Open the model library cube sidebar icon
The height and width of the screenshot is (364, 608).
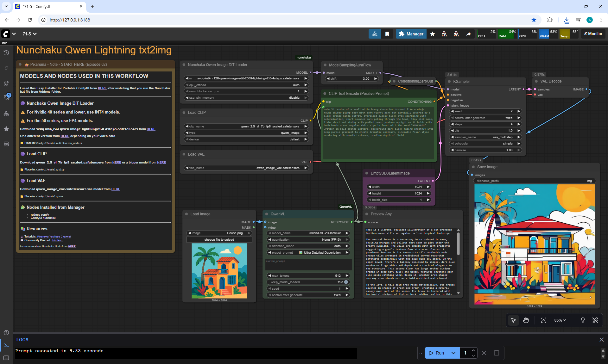6,83
